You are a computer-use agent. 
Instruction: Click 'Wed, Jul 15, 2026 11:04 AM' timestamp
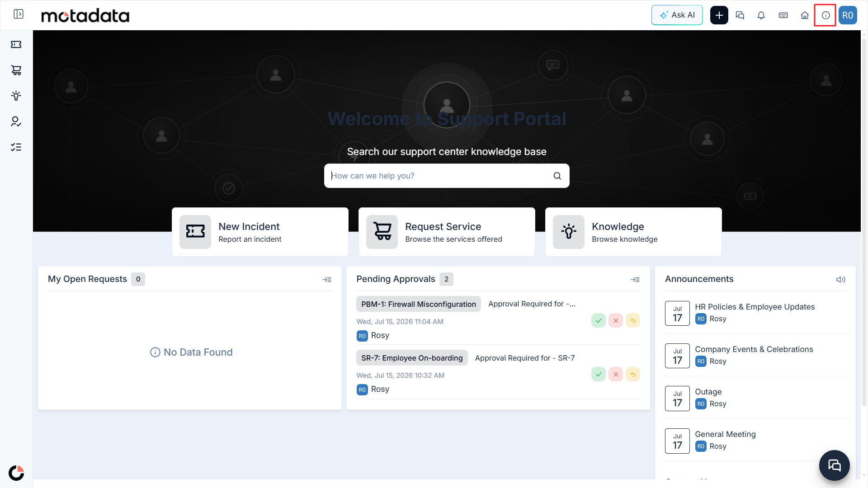[400, 322]
